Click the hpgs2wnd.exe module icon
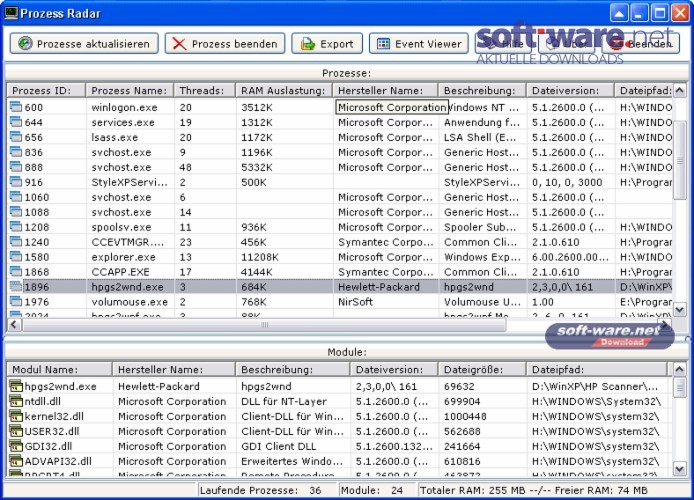The width and height of the screenshot is (694, 500). (x=16, y=386)
